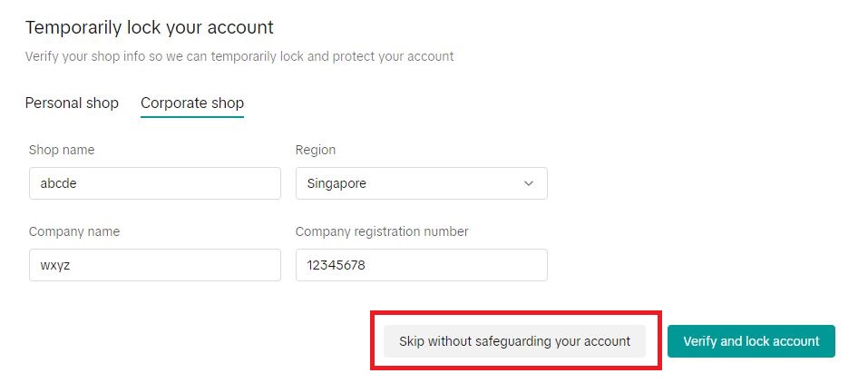Click the chevron arrow in Region selector
This screenshot has height=383, width=868.
click(x=529, y=183)
